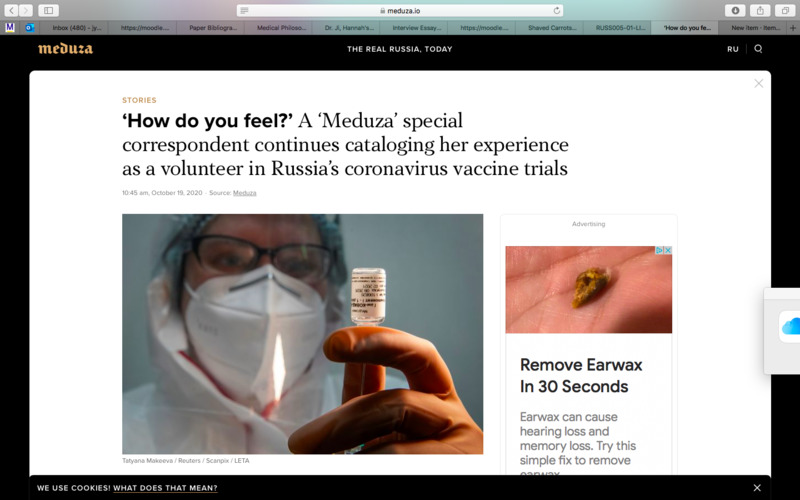The height and width of the screenshot is (500, 800).
Task: Show the tab overview
Action: pyautogui.click(x=785, y=10)
